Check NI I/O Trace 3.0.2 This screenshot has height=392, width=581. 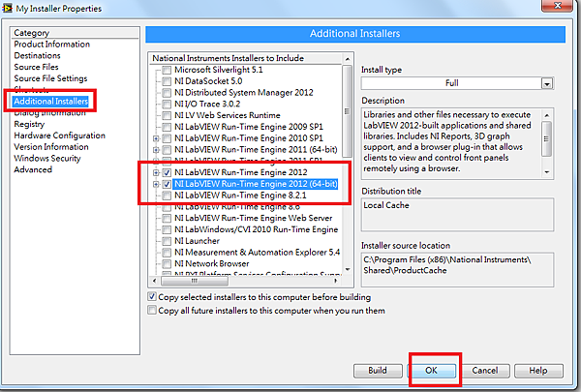pyautogui.click(x=167, y=105)
